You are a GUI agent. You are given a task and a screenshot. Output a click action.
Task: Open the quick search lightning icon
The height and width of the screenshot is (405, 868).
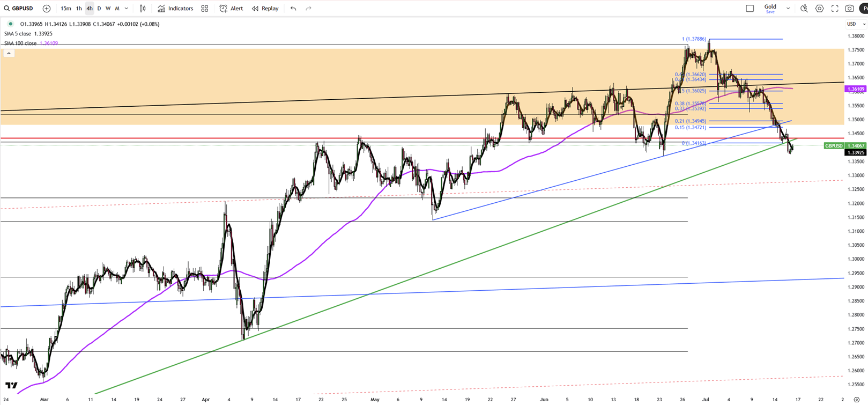tap(804, 9)
